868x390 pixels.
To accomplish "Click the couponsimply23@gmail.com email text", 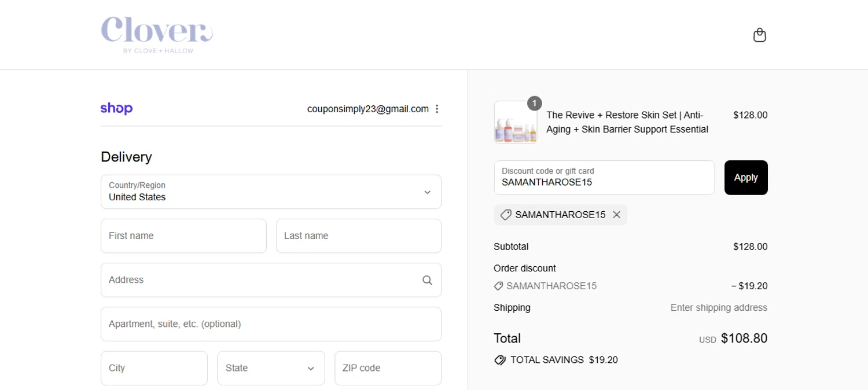I will pyautogui.click(x=368, y=109).
